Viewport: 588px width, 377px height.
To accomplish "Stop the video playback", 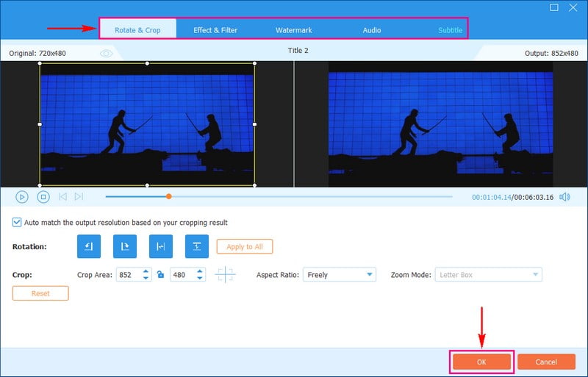I will click(x=43, y=197).
